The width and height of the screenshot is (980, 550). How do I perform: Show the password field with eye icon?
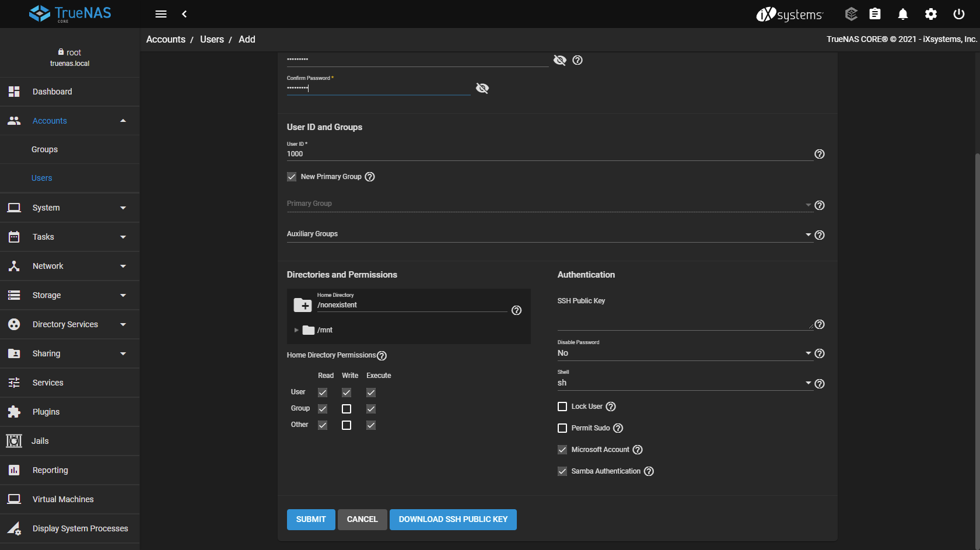click(560, 60)
